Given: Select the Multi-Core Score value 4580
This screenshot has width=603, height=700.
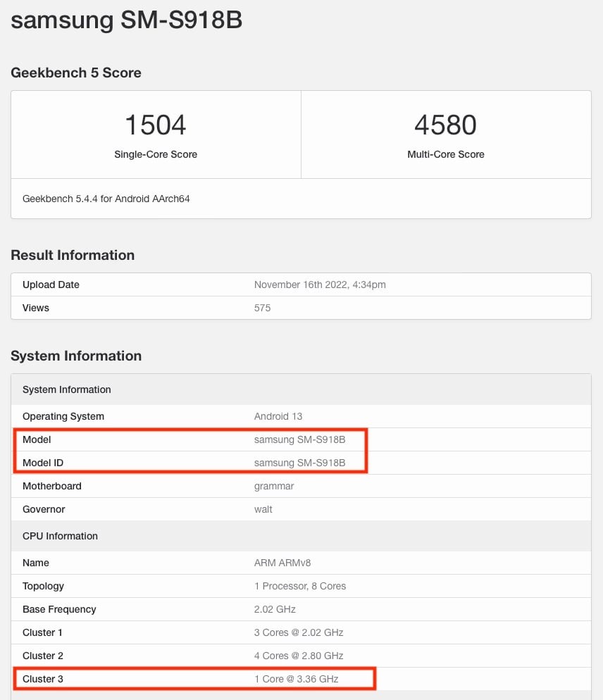Looking at the screenshot, I should click(445, 125).
